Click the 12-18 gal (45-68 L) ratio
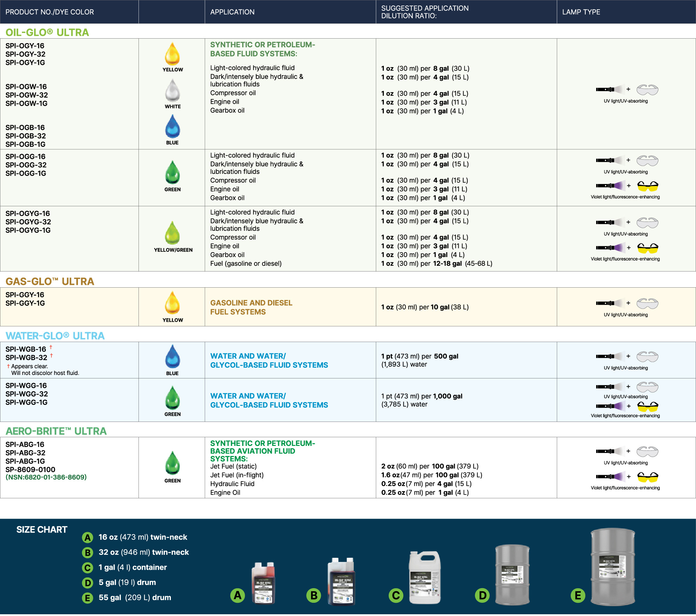Viewport: 696px width, 616px height. pos(462,263)
